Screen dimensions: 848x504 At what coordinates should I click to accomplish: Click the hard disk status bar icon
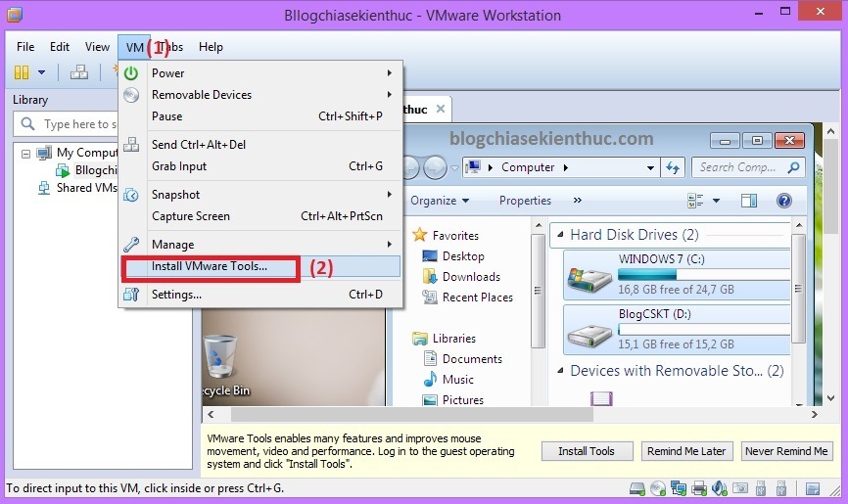[x=637, y=488]
